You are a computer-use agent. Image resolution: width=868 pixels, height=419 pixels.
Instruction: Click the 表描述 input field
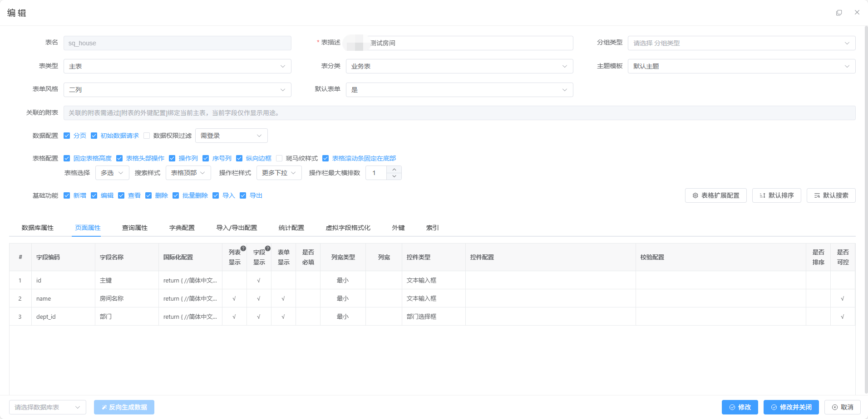coord(459,43)
